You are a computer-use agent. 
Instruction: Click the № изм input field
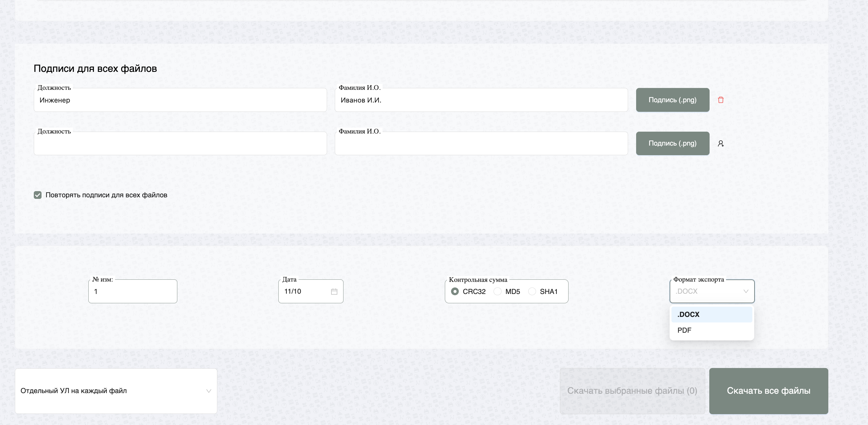click(132, 291)
